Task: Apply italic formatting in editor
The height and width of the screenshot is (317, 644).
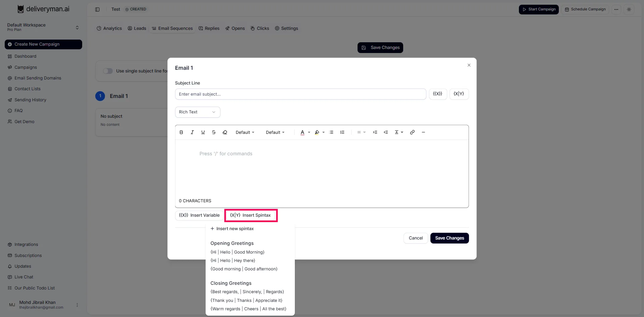Action: pyautogui.click(x=192, y=133)
